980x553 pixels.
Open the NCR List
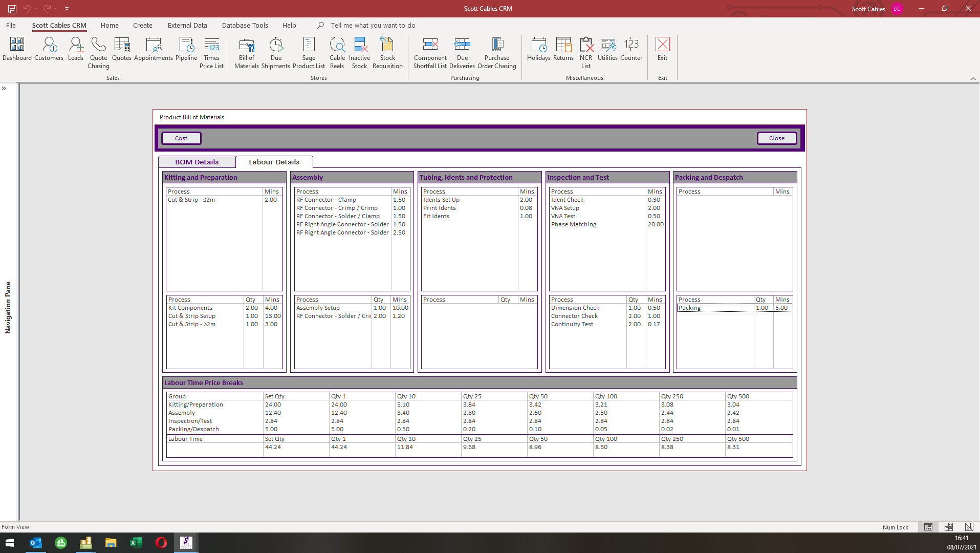tap(586, 53)
